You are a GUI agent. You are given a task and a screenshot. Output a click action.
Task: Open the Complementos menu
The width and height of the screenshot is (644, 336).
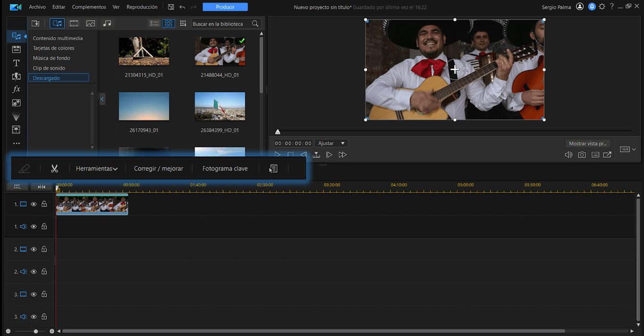click(89, 7)
